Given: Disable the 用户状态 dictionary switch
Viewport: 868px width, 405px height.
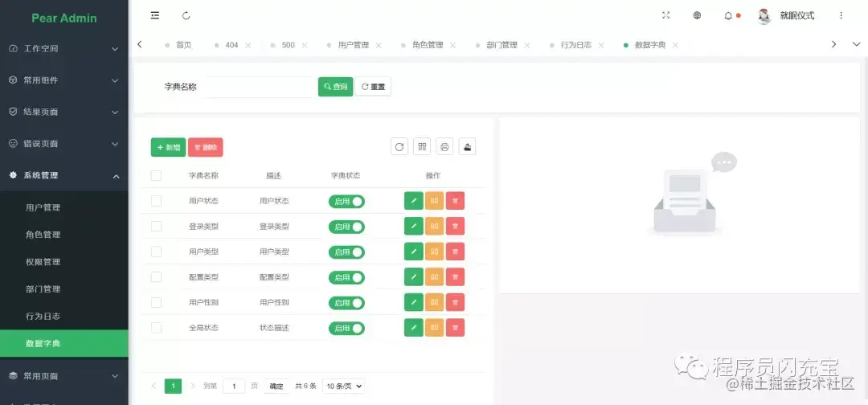Looking at the screenshot, I should (x=346, y=202).
